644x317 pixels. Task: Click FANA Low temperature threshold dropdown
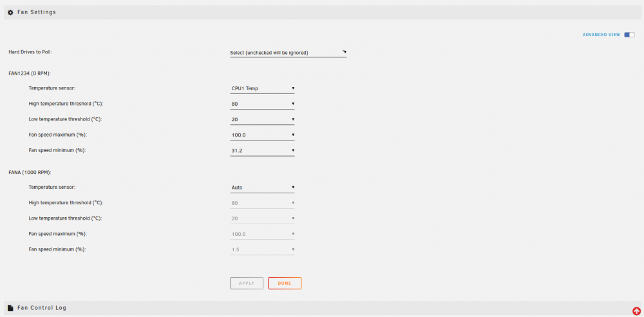pyautogui.click(x=263, y=218)
